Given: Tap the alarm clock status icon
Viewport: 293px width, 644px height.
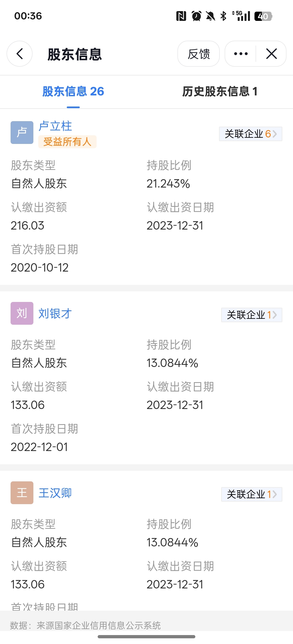Looking at the screenshot, I should tap(196, 16).
